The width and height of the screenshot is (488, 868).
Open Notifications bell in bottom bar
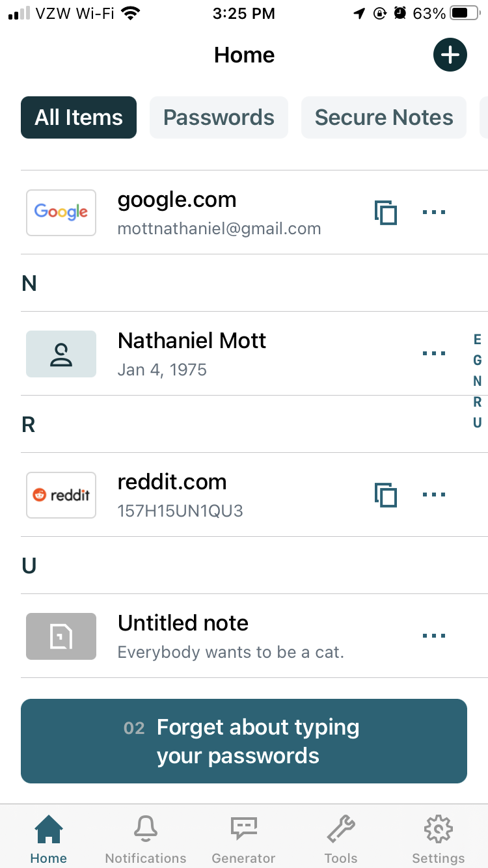point(146,838)
